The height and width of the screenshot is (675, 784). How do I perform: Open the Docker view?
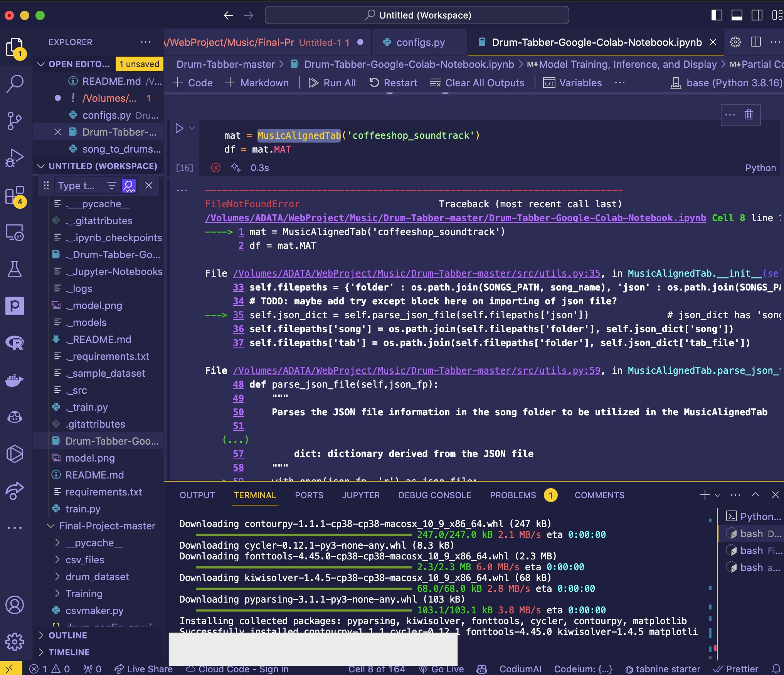click(x=15, y=380)
